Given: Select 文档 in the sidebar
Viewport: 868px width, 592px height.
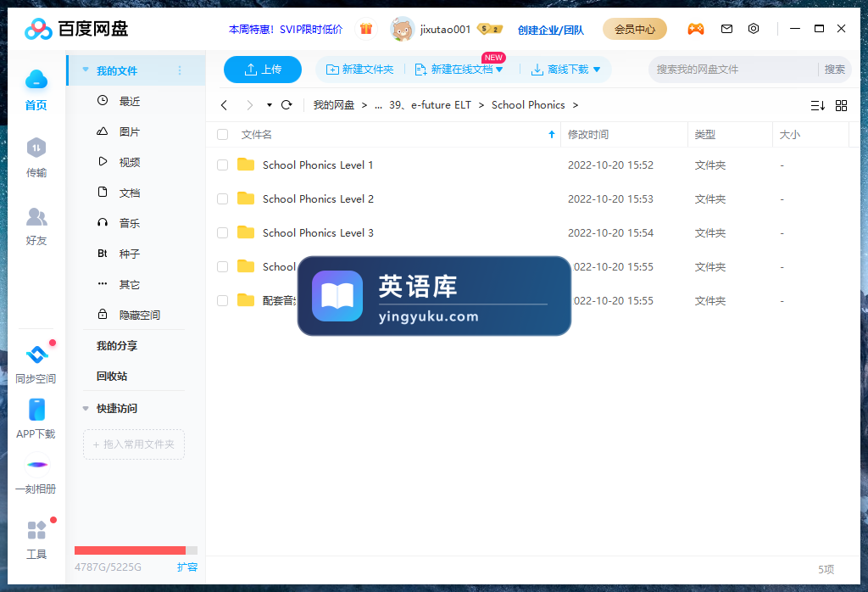Looking at the screenshot, I should coord(130,193).
